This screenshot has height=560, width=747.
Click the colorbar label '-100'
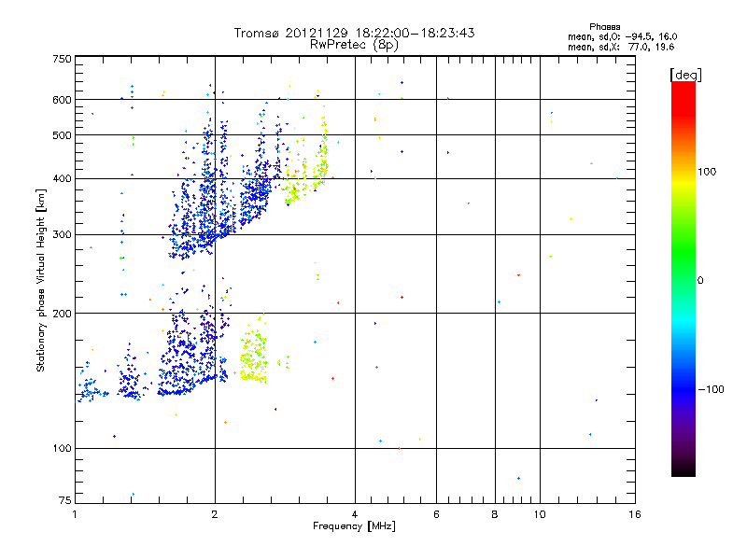click(x=712, y=389)
